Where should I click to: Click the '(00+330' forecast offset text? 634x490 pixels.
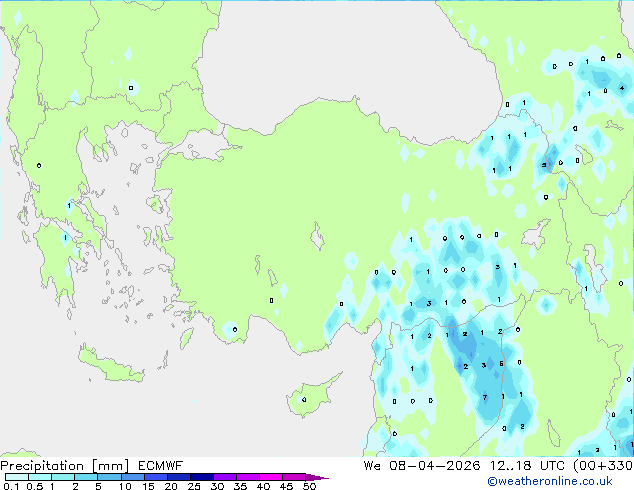603,466
